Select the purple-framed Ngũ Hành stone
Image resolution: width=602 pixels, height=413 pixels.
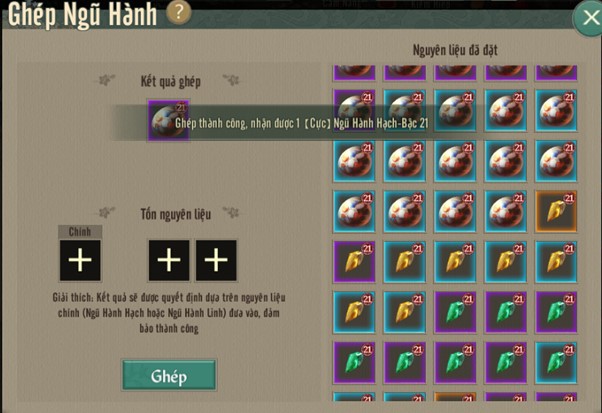[x=354, y=111]
